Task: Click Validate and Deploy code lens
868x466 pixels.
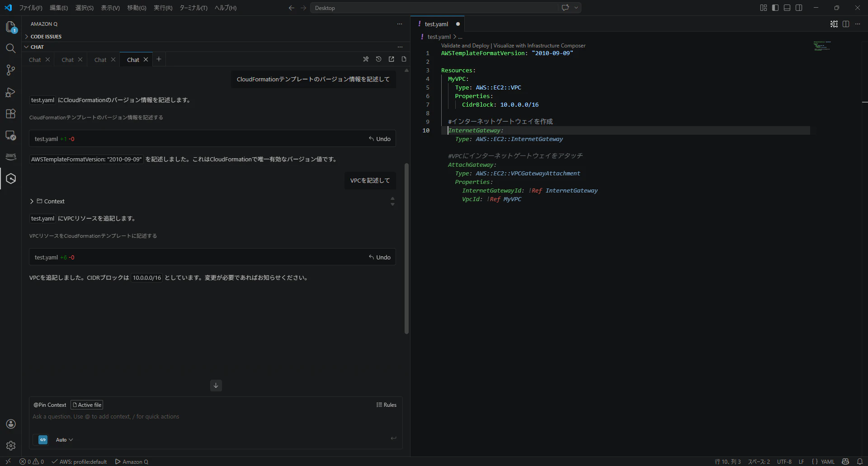Action: click(465, 46)
